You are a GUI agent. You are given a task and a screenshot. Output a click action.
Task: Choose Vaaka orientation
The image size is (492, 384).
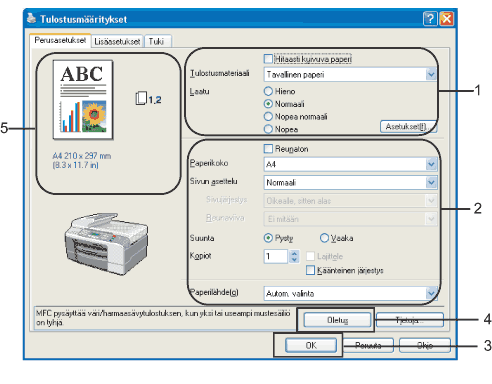[x=324, y=238]
